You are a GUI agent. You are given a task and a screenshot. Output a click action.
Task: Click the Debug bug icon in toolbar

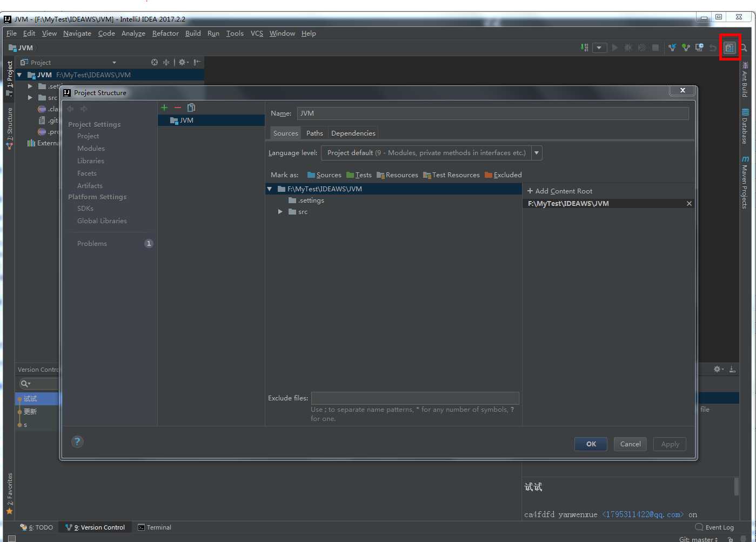pos(628,48)
